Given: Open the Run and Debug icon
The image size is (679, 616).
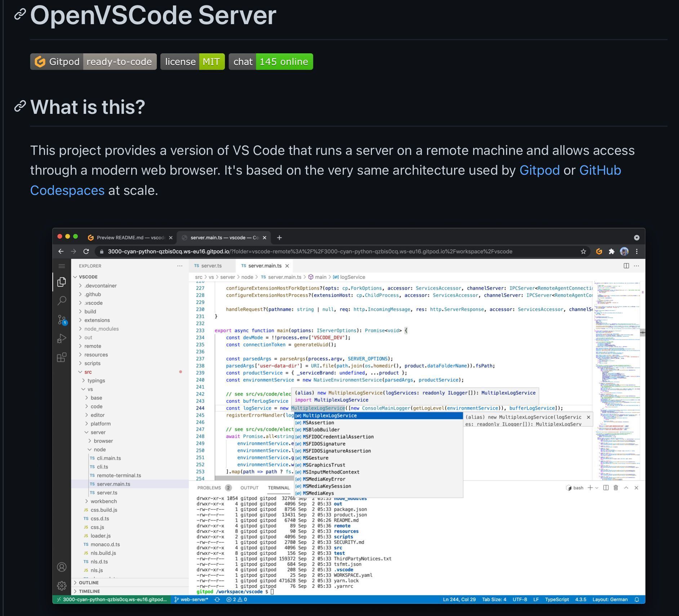Looking at the screenshot, I should tap(62, 339).
